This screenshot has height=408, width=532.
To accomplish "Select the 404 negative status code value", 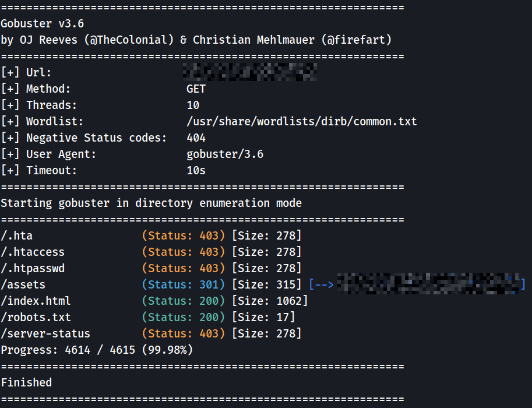I will (196, 138).
